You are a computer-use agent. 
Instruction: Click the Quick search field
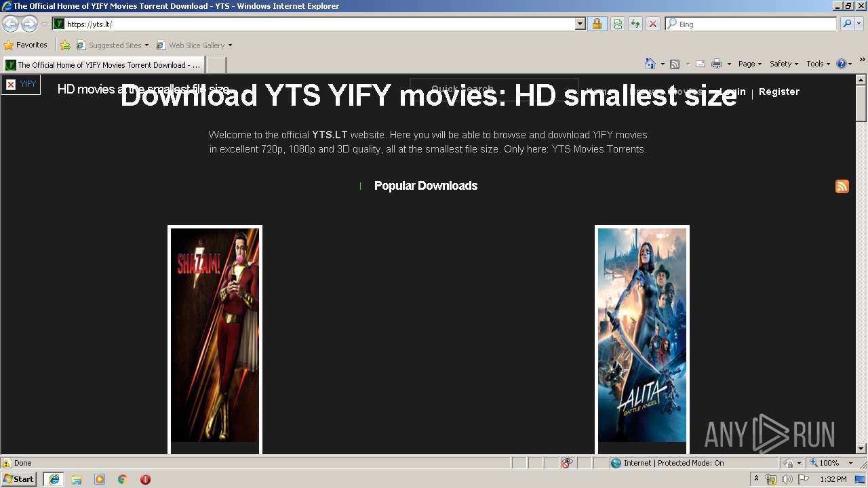tap(494, 89)
